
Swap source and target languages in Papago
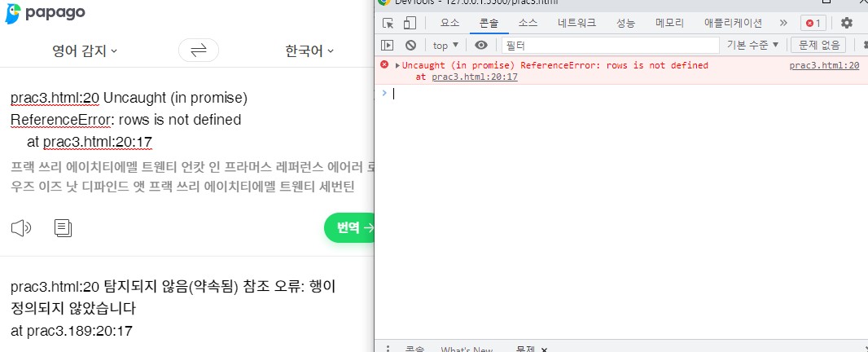point(198,51)
